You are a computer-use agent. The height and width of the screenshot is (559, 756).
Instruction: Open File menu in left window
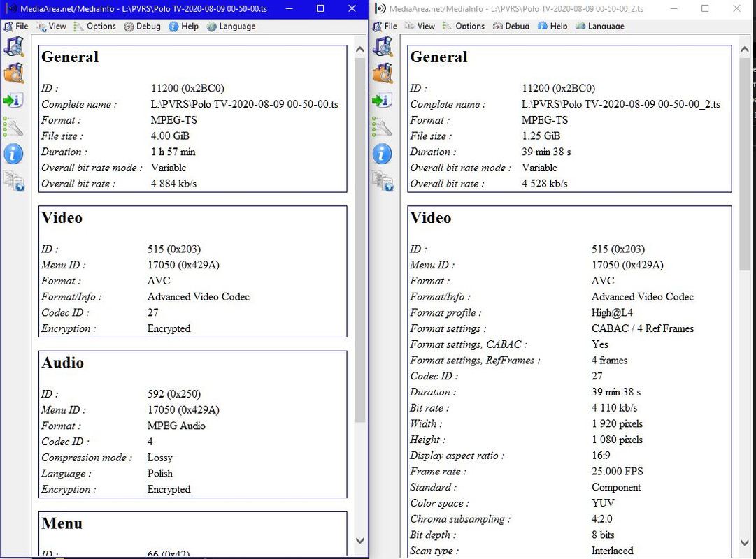pos(16,26)
